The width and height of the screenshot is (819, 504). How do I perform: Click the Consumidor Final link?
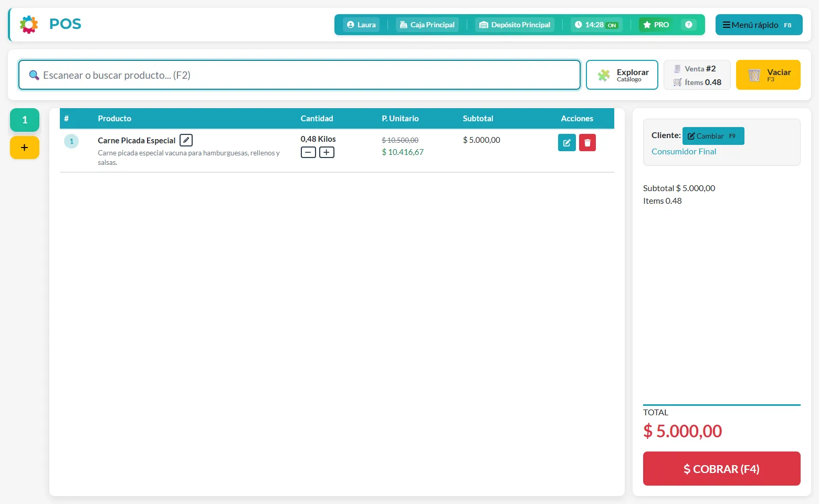pos(684,151)
